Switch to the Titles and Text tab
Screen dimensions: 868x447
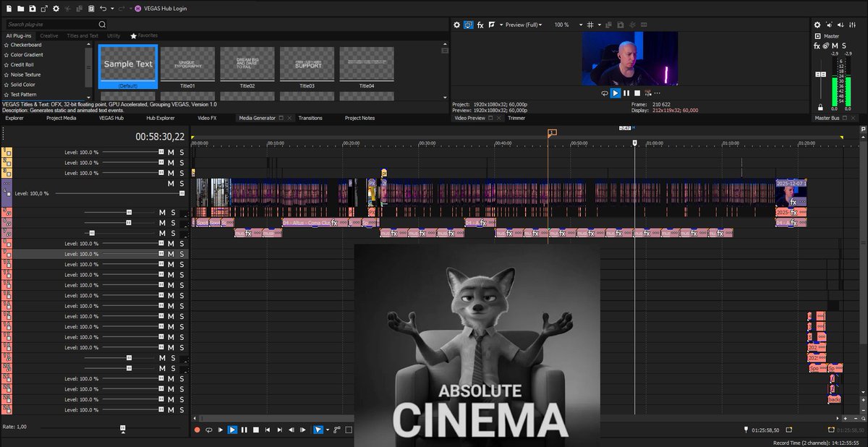pos(82,35)
